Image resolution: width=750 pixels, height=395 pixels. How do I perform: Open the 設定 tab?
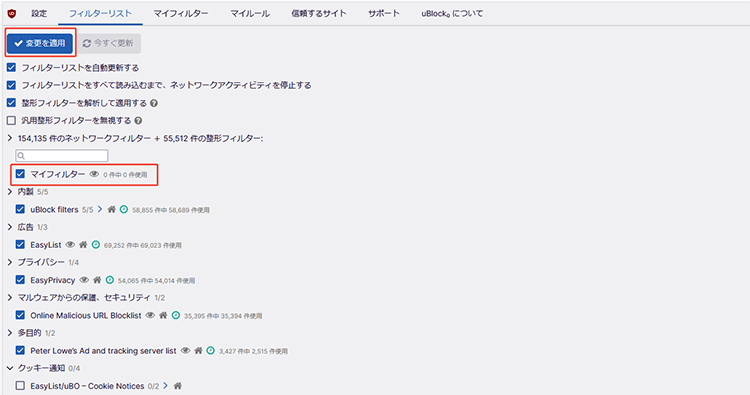(x=39, y=14)
